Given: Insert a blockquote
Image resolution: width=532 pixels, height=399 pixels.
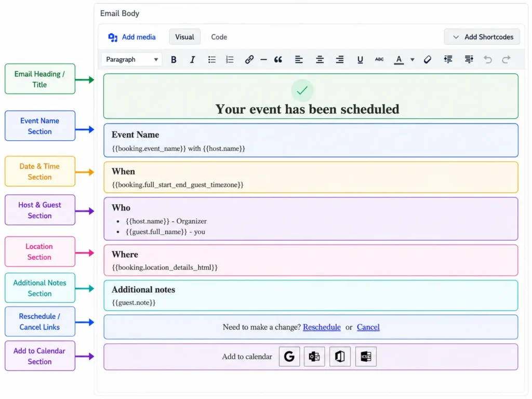Looking at the screenshot, I should [278, 60].
